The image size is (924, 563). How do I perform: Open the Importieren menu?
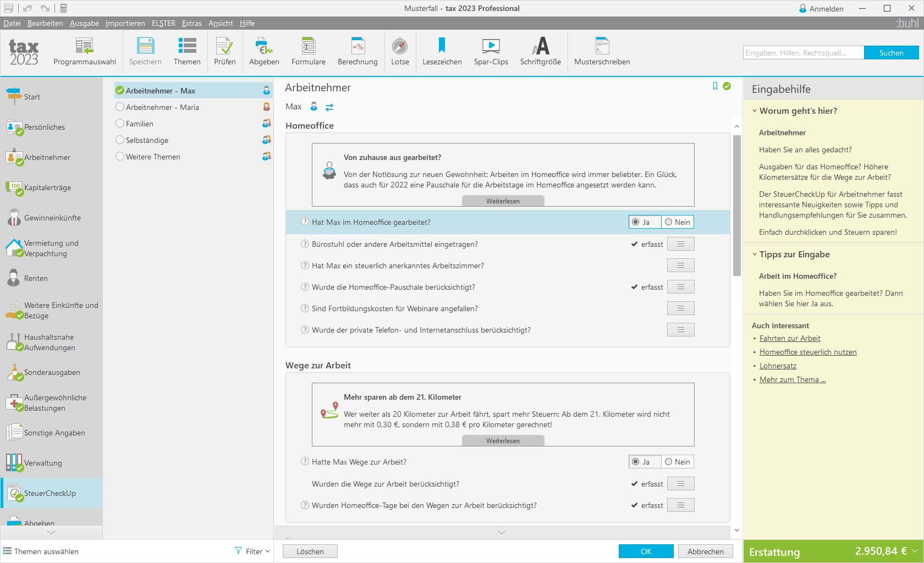tap(125, 23)
